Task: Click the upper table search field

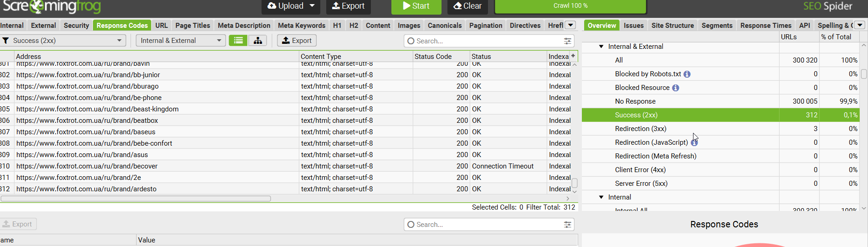Action: (488, 41)
